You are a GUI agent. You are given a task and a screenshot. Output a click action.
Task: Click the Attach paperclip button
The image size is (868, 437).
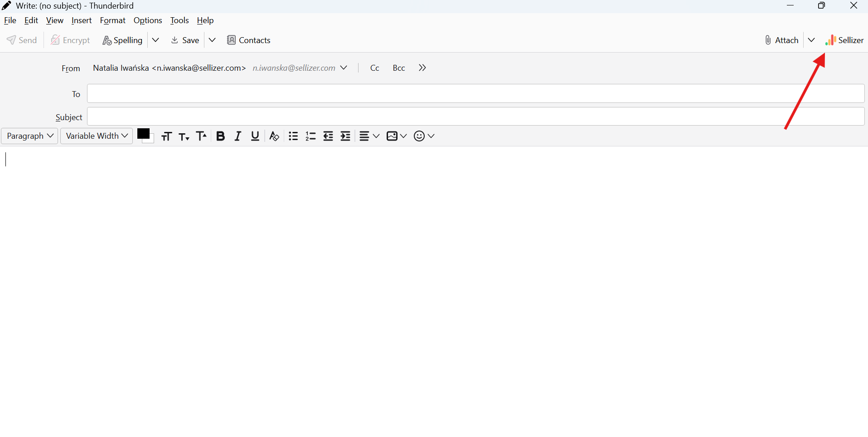(781, 40)
